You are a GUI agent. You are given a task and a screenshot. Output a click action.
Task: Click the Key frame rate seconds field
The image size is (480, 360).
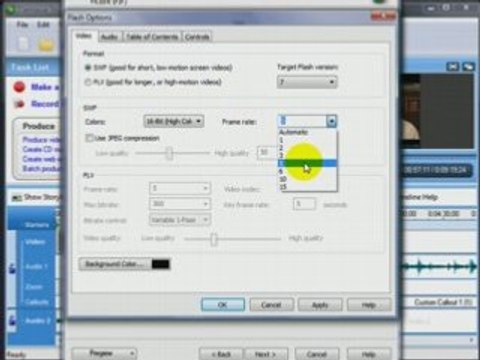point(304,204)
